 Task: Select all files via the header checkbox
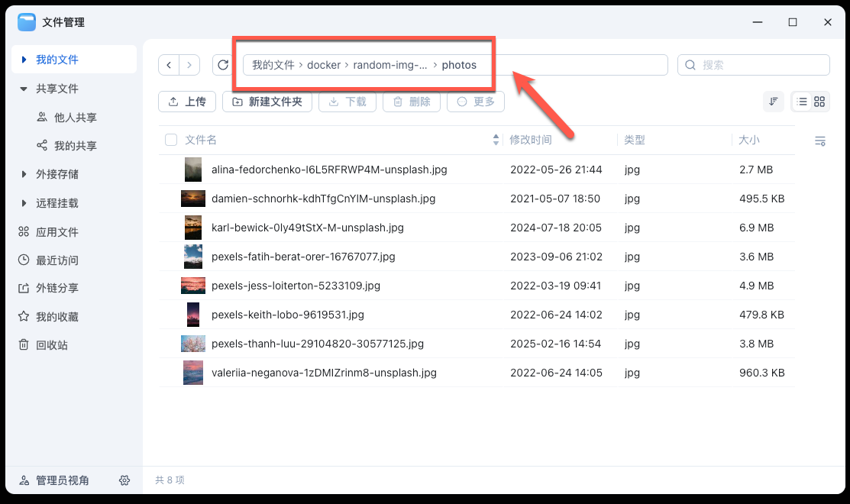click(x=172, y=140)
